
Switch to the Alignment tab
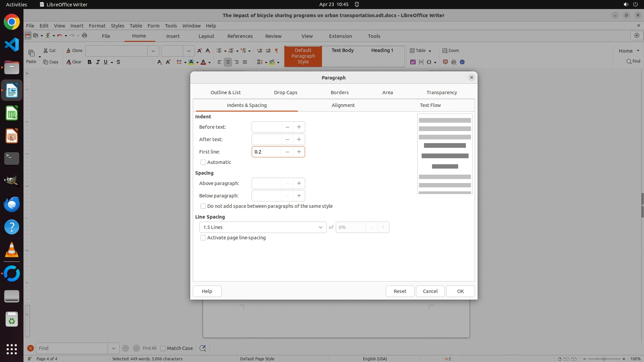click(343, 105)
